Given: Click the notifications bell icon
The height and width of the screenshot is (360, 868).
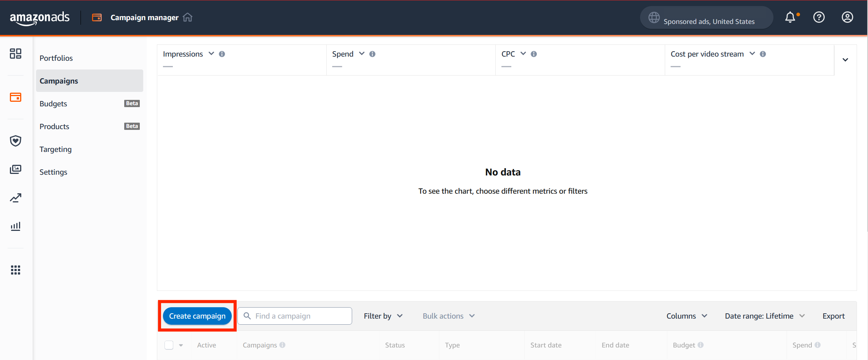Looking at the screenshot, I should pyautogui.click(x=790, y=17).
